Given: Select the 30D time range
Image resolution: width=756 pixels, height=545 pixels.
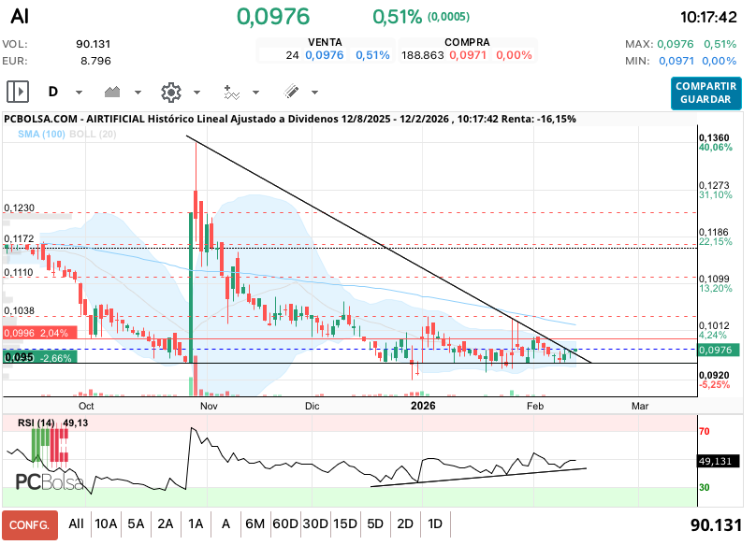Looking at the screenshot, I should 315,524.
